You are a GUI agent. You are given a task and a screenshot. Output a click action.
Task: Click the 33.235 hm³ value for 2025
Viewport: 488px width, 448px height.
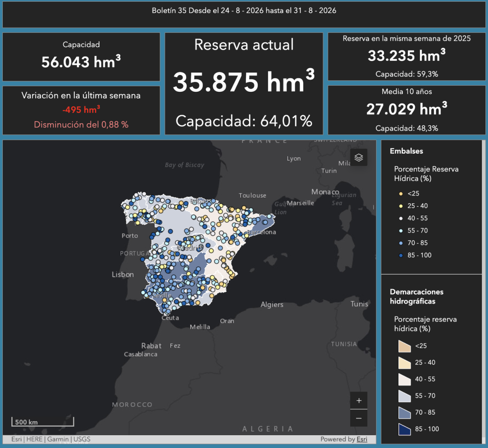[407, 55]
